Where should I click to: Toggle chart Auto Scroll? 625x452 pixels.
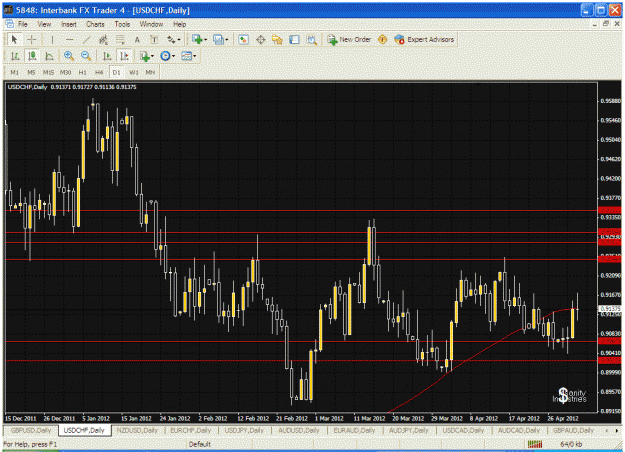pos(107,56)
